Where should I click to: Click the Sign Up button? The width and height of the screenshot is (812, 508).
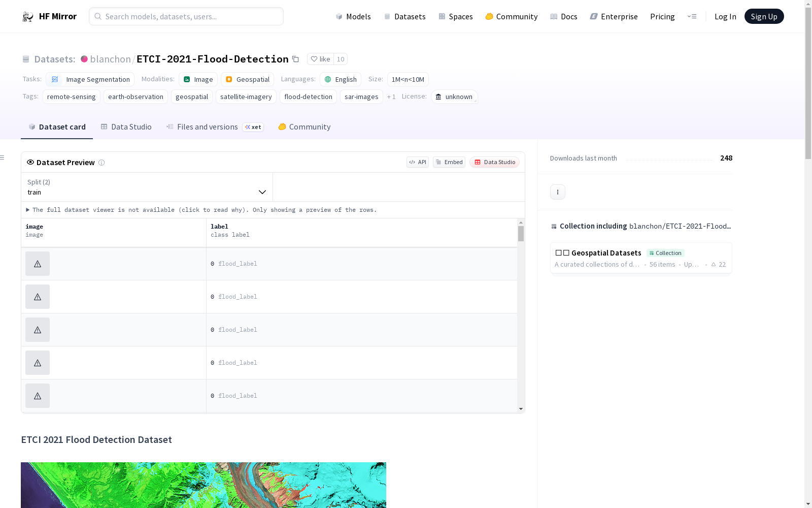764,16
